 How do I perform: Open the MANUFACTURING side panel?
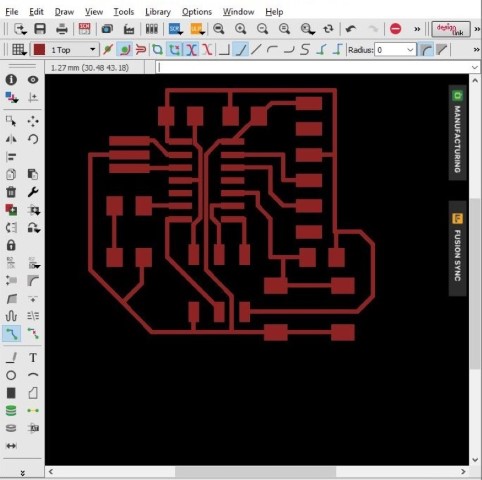point(457,133)
